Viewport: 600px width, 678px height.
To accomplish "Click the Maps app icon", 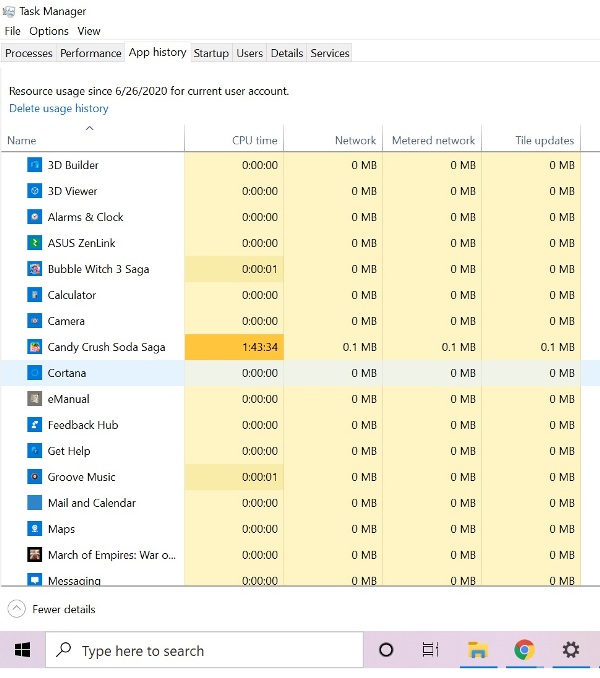I will pos(35,528).
